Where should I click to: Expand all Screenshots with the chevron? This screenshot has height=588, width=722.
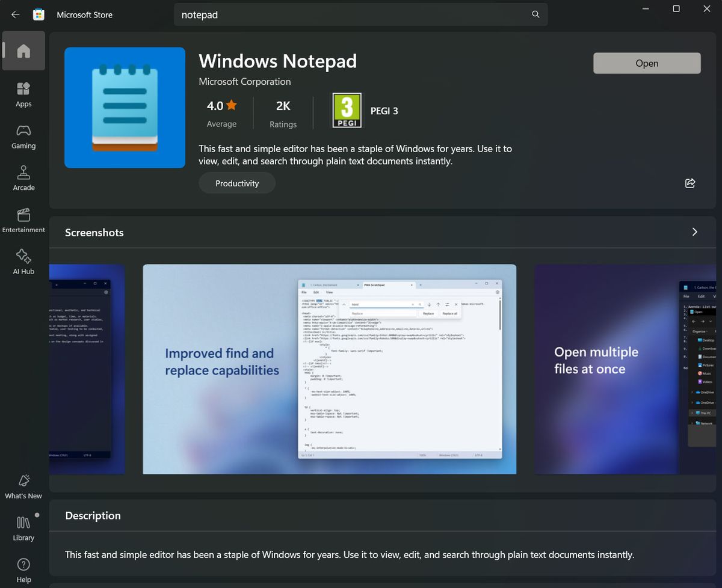[x=694, y=231]
